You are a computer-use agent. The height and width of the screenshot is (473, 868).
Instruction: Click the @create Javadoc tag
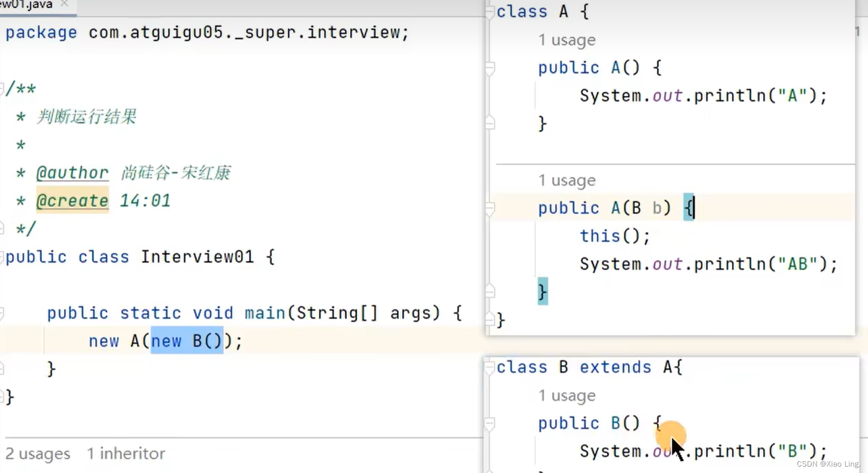pyautogui.click(x=72, y=201)
